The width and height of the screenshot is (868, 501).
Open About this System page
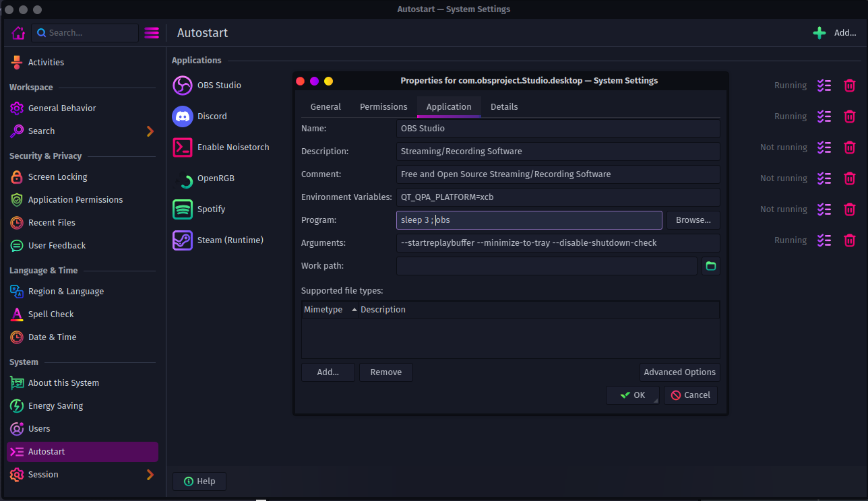[82, 383]
